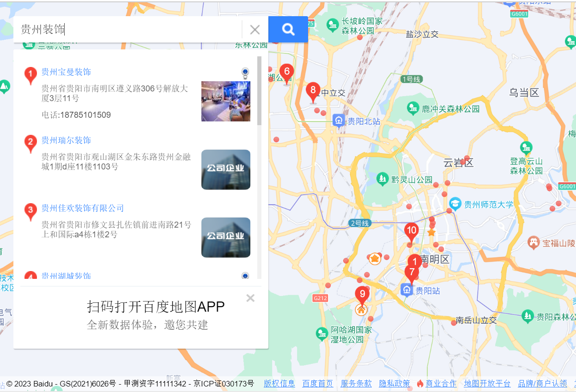Image resolution: width=576 pixels, height=392 pixels.
Task: Open street view icon for 贵州宝曼装饰
Action: tap(245, 72)
